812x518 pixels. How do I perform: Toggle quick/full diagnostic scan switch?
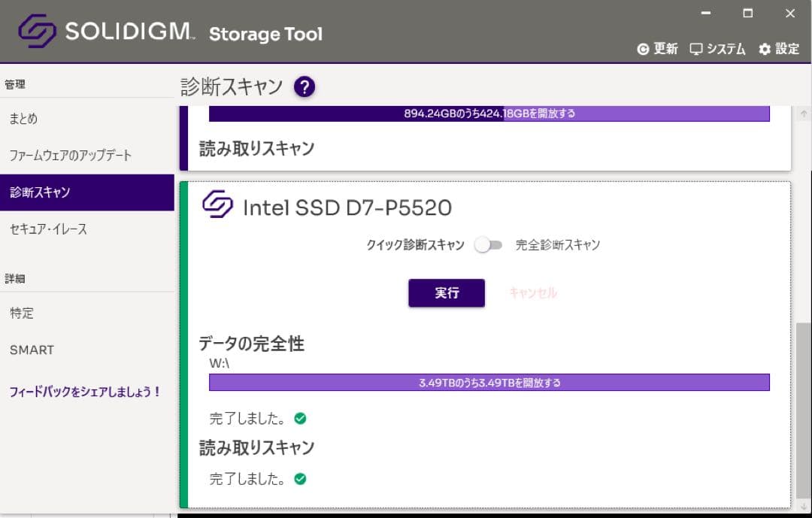[489, 245]
